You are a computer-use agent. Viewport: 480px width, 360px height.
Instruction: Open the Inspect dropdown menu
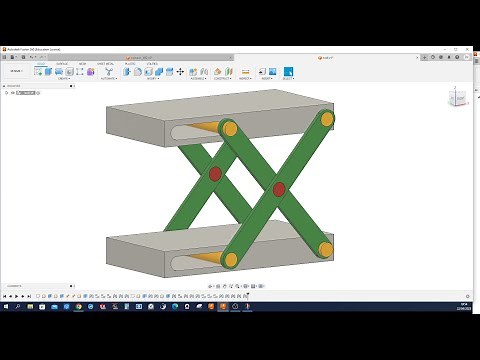(246, 79)
